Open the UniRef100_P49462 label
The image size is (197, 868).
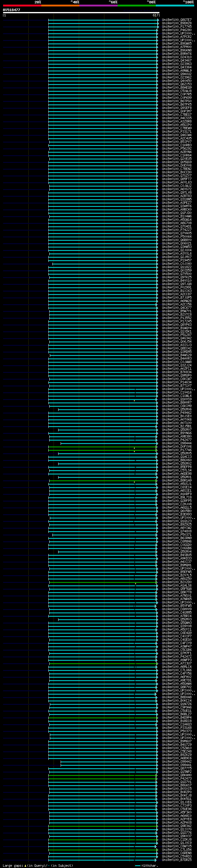(x=176, y=413)
